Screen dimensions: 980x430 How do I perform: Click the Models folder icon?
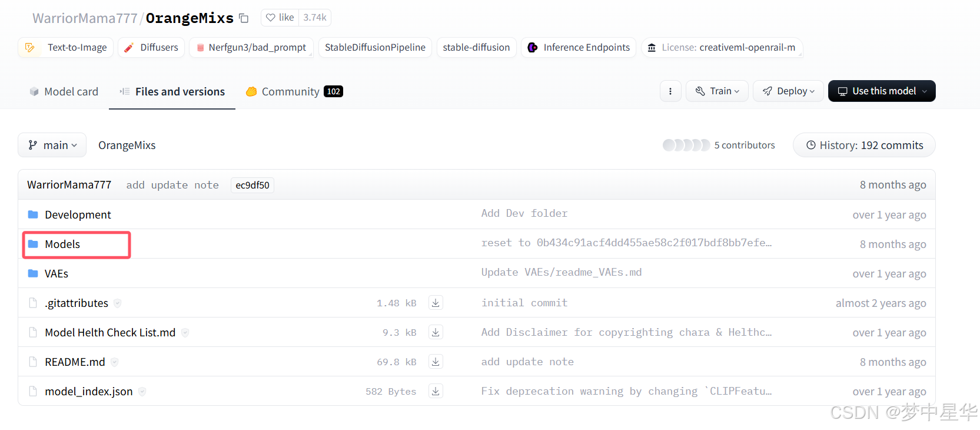coord(33,244)
